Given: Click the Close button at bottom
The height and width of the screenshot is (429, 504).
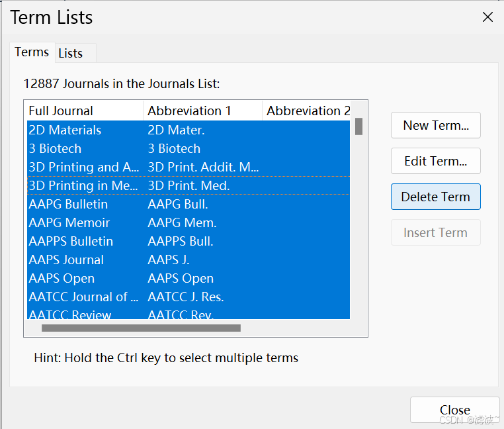Looking at the screenshot, I should tap(454, 410).
